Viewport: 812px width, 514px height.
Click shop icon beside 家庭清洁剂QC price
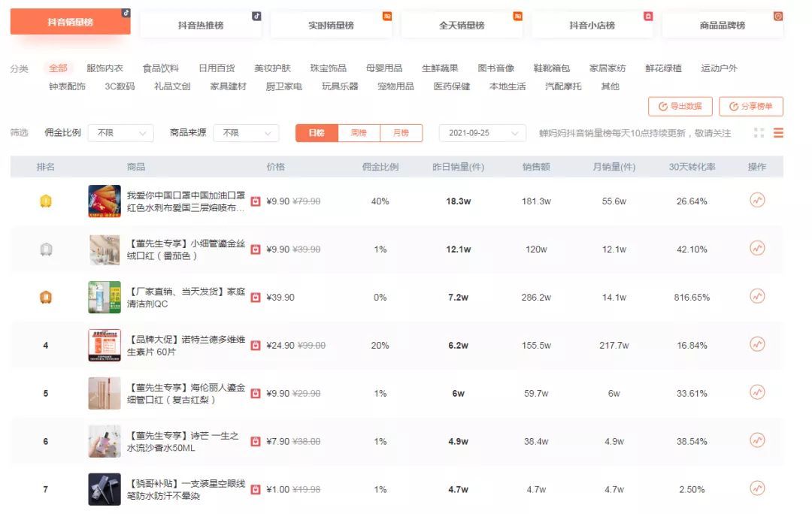click(256, 298)
